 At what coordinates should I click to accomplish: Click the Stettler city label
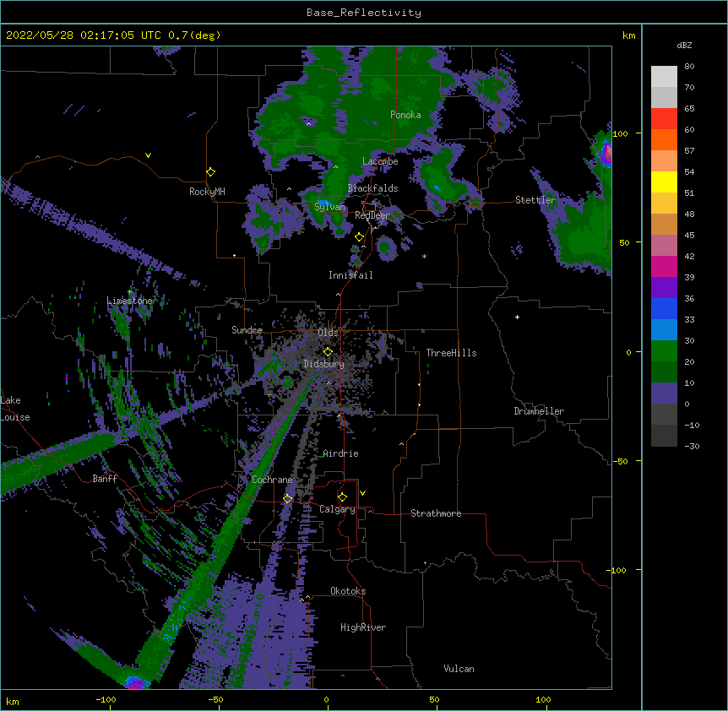535,200
